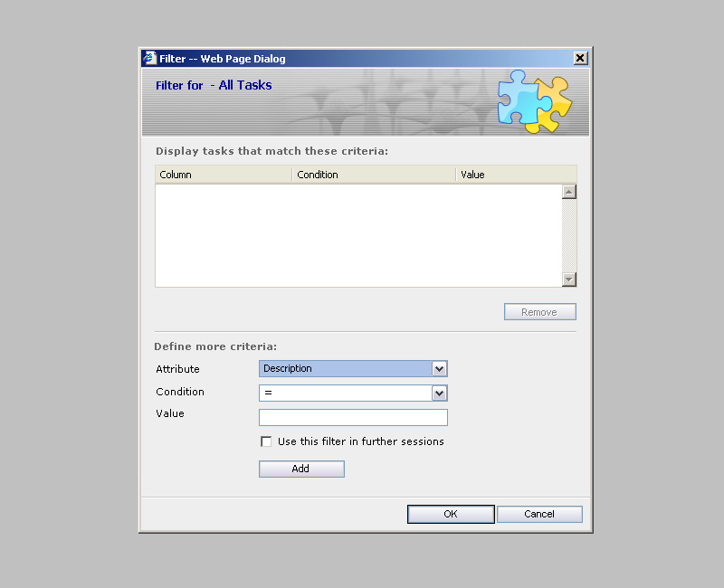724x588 pixels.
Task: Click the puzzle pieces graphic in header
Action: [535, 101]
